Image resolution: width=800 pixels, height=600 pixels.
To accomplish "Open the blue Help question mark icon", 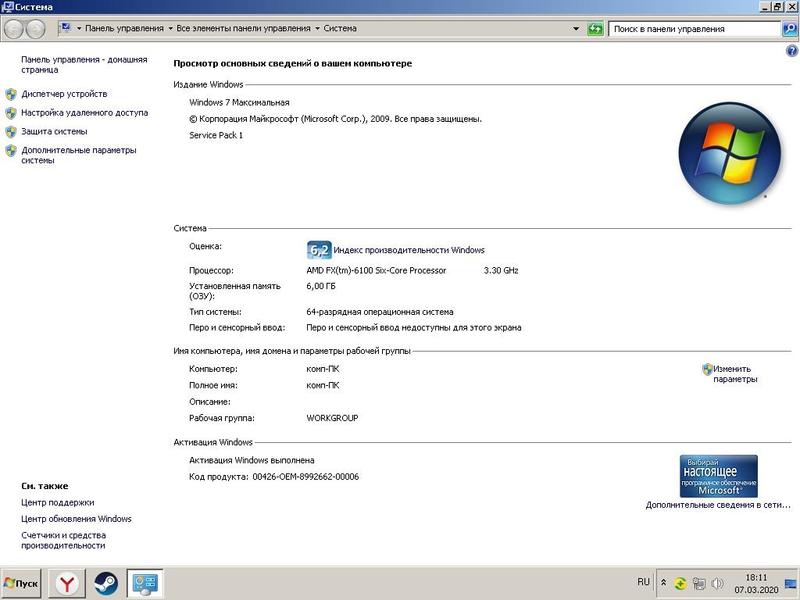I will coord(791,51).
